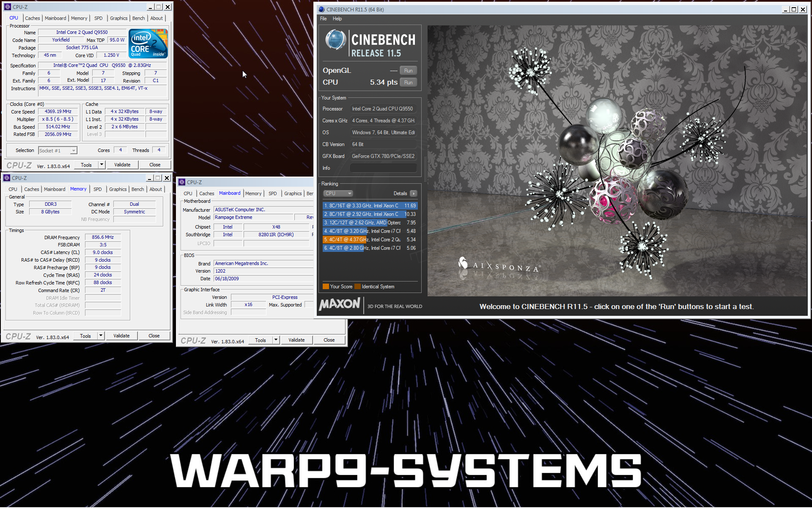Click the Cinebench app icon in title bar
Viewport: 812px width, 508px height.
click(x=321, y=9)
